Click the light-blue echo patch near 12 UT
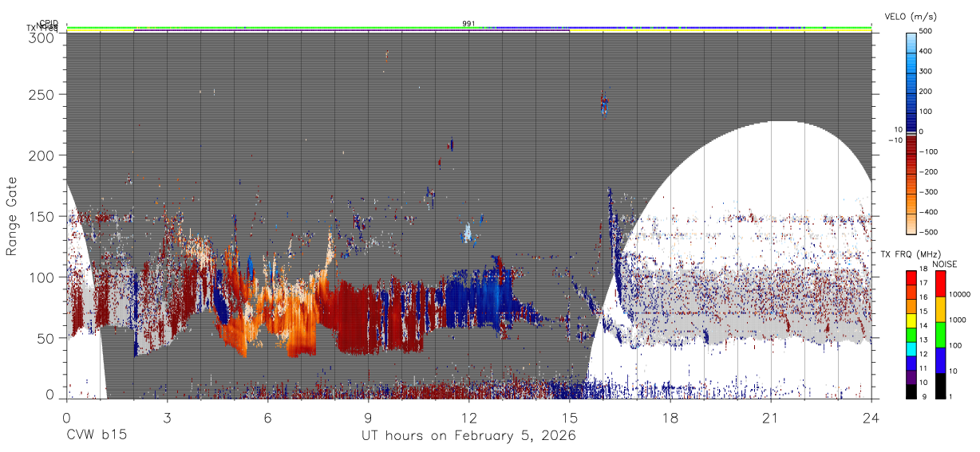This screenshot has width=980, height=452. (468, 233)
